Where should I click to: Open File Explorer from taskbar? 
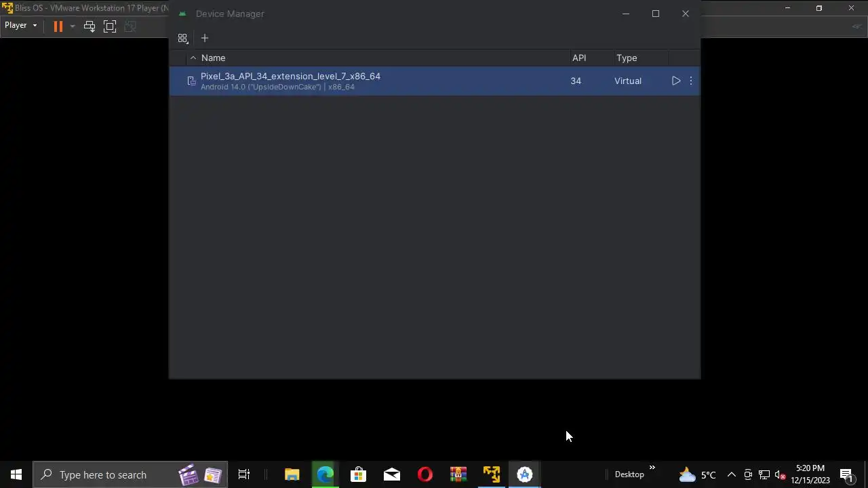pyautogui.click(x=292, y=474)
